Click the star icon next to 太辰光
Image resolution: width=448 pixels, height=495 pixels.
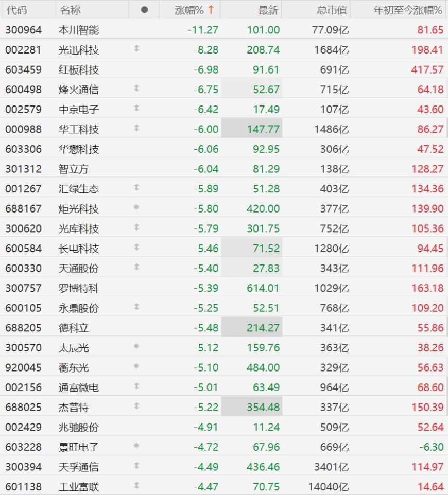click(x=136, y=346)
